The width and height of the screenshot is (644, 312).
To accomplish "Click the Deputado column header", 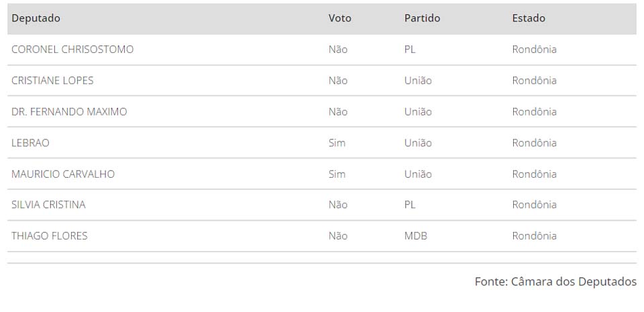I will point(36,19).
